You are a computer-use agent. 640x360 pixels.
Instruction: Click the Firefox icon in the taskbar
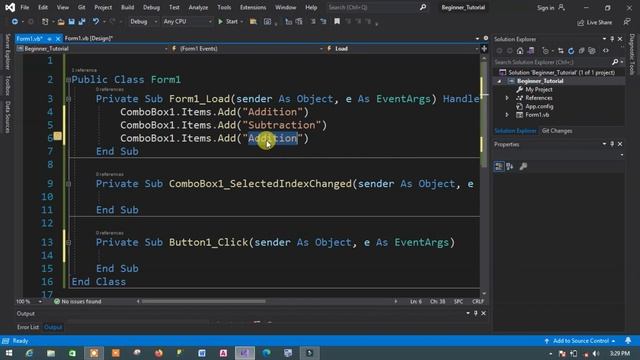(158, 353)
